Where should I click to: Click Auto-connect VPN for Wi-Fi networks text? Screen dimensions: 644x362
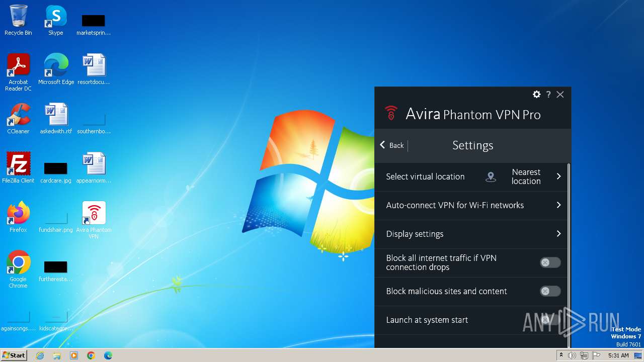point(455,205)
